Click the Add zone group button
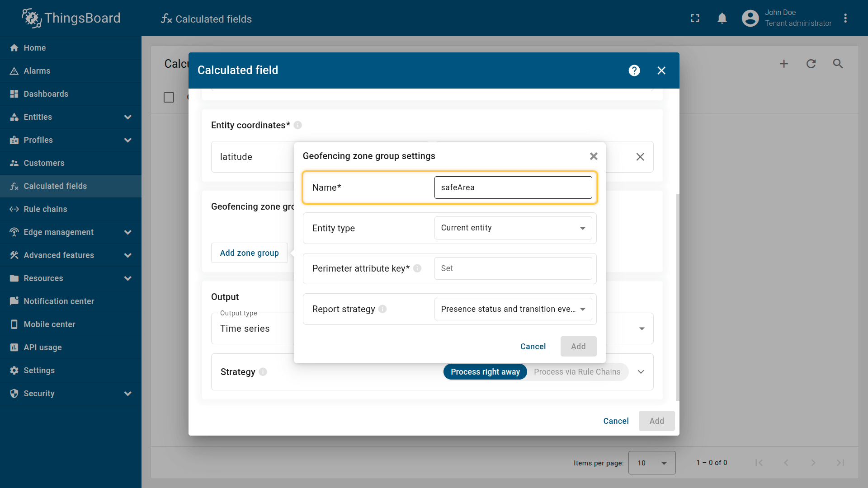868x488 pixels. pyautogui.click(x=249, y=253)
